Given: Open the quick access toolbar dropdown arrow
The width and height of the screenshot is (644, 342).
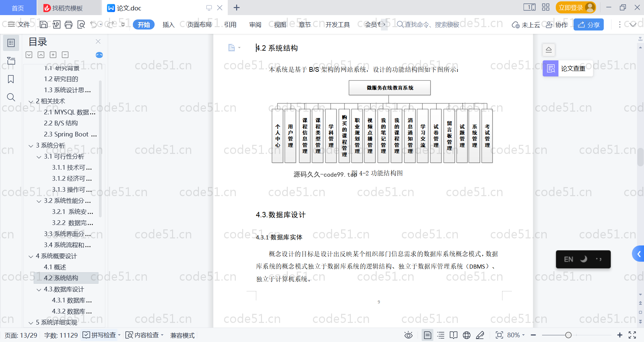Looking at the screenshot, I should coord(123,24).
